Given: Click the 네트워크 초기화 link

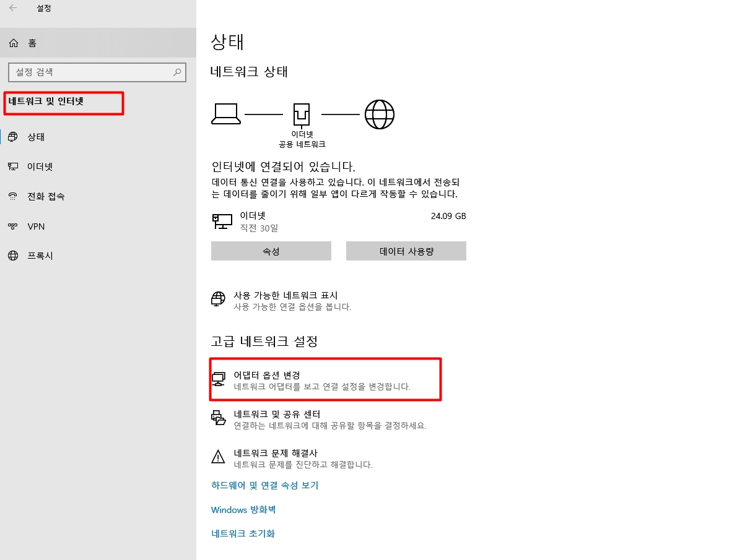Looking at the screenshot, I should click(243, 533).
